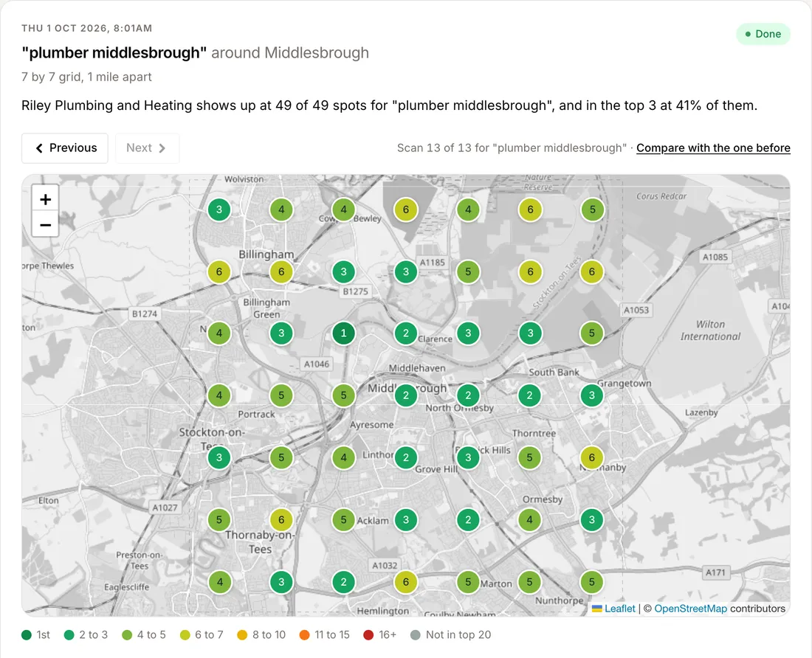Select the rank 1 map marker
Viewport: 812px width, 658px height.
click(x=343, y=333)
